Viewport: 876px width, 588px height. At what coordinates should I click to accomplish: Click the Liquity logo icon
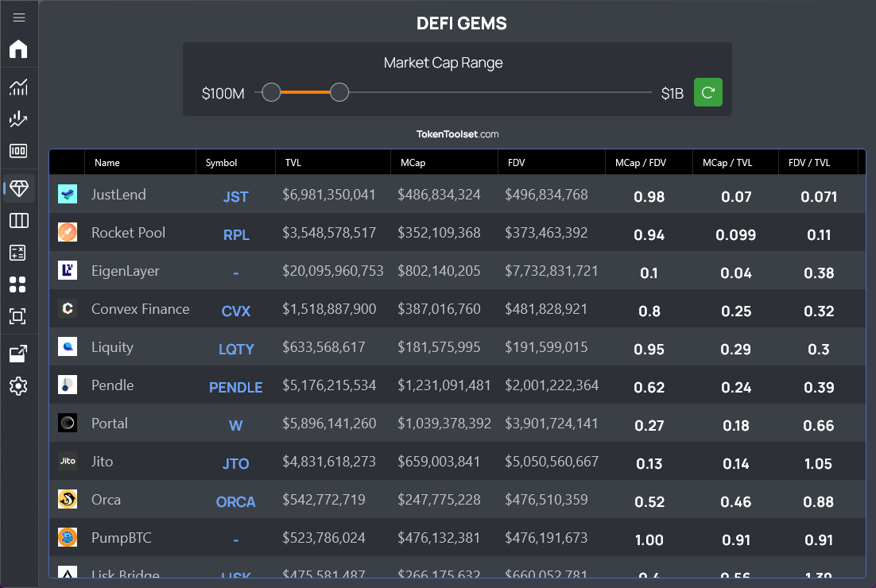click(x=68, y=346)
